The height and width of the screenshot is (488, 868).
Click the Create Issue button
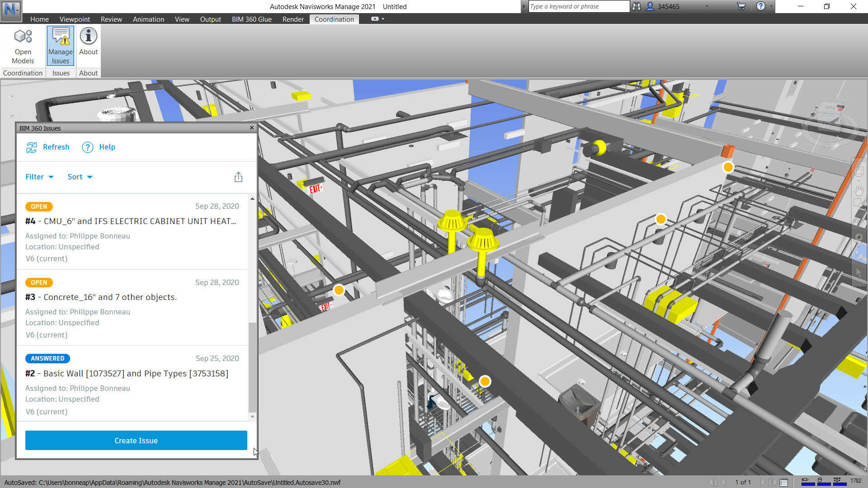[136, 441]
